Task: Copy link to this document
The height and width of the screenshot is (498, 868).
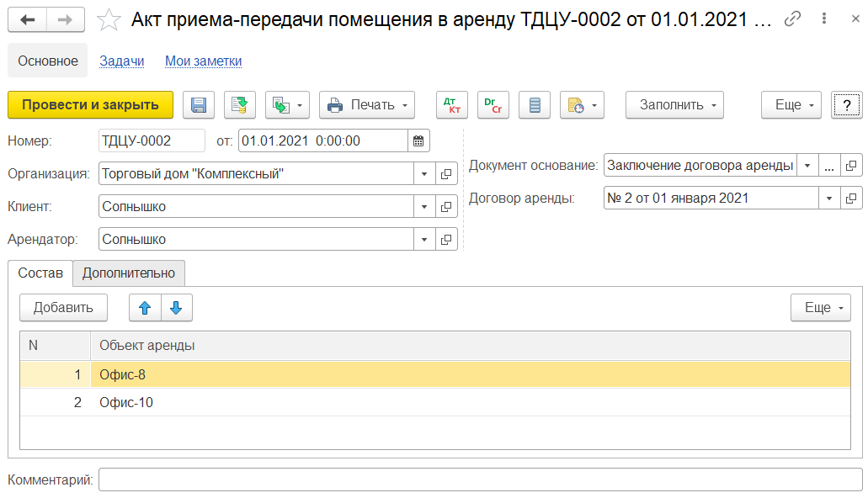Action: pos(792,19)
